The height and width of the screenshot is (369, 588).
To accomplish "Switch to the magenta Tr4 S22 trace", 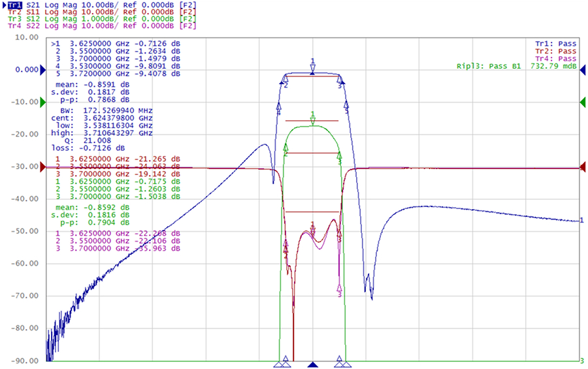I will pyautogui.click(x=14, y=26).
